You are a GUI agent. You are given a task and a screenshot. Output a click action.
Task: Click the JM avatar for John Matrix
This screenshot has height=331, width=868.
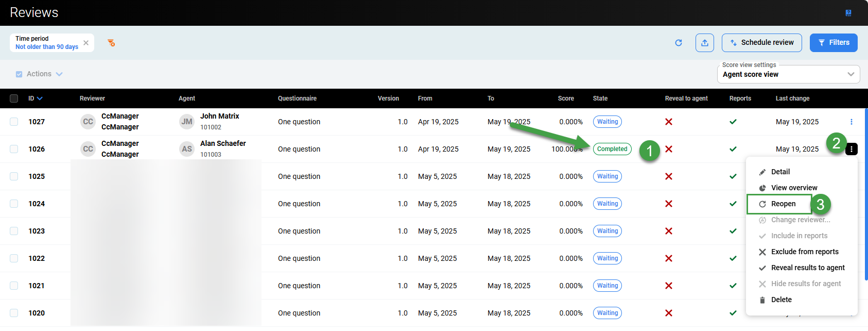(186, 122)
